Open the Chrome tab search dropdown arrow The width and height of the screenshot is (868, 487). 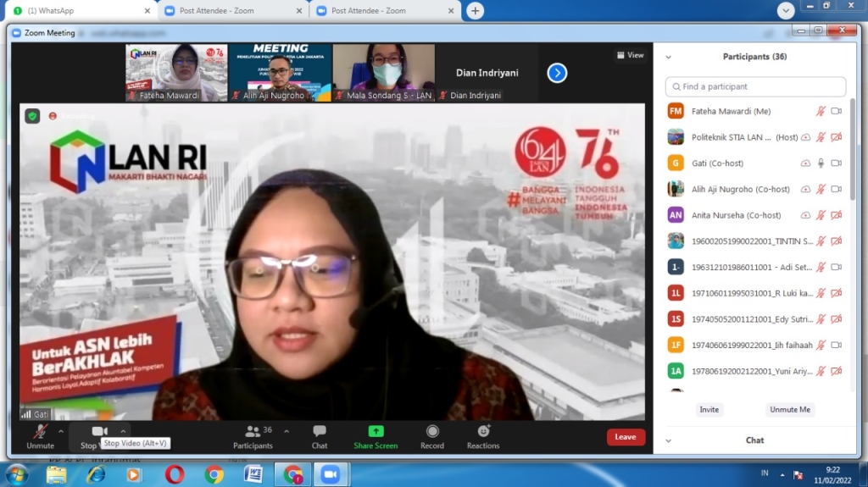tap(786, 10)
